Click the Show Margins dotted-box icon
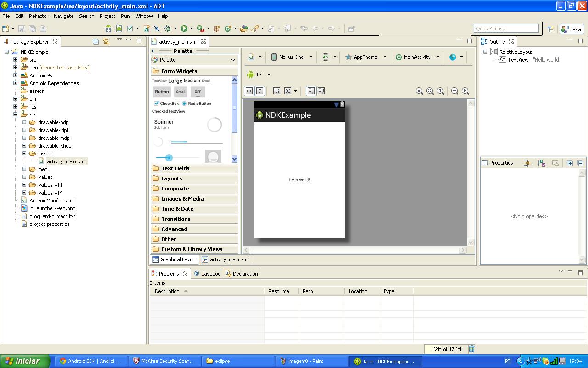 (x=277, y=91)
